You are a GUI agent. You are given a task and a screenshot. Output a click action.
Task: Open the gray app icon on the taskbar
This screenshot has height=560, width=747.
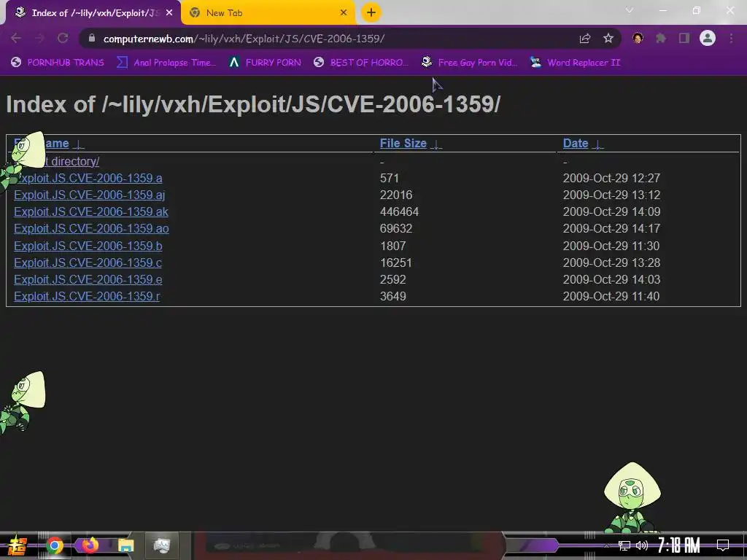coord(162,545)
